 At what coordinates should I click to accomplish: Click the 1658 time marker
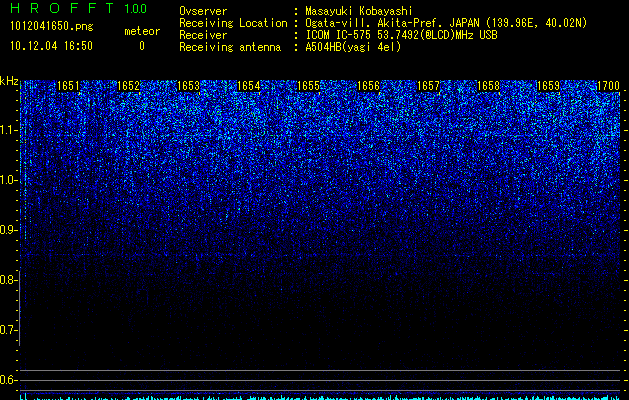[x=488, y=86]
